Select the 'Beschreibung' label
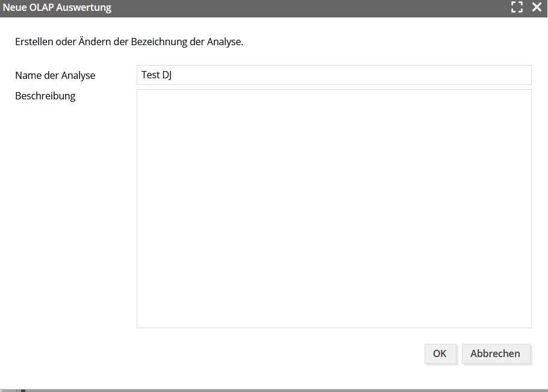 click(x=45, y=96)
